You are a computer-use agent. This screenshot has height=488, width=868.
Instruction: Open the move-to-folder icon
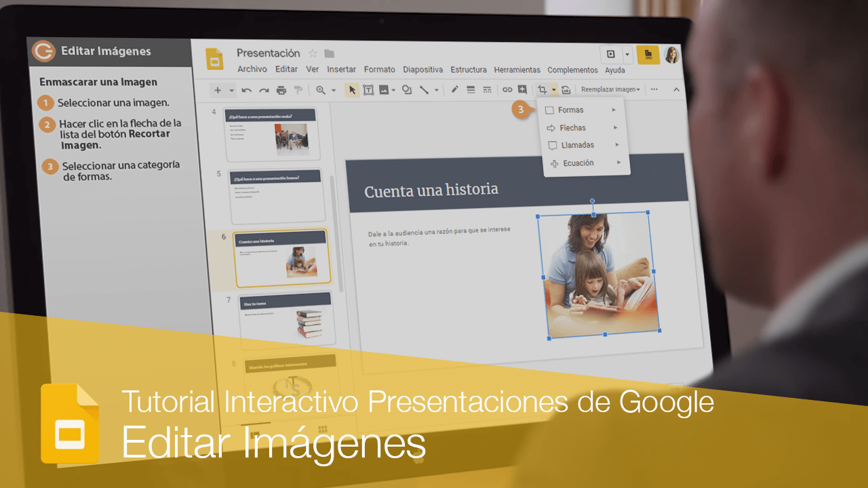pyautogui.click(x=330, y=54)
